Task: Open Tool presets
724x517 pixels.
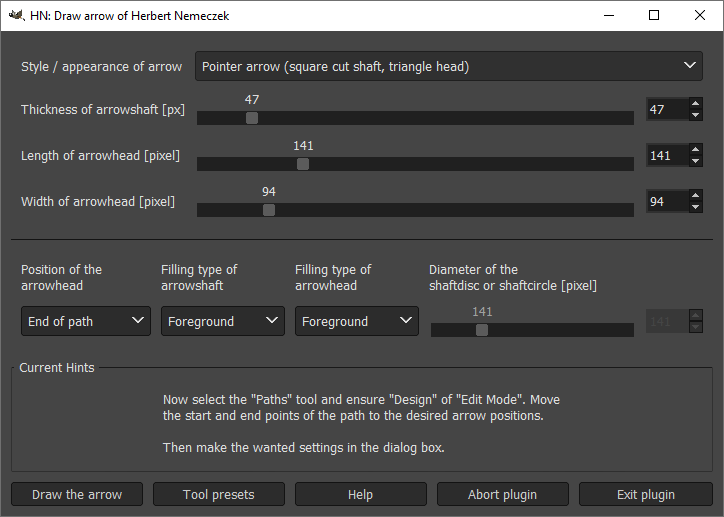Action: 219,494
